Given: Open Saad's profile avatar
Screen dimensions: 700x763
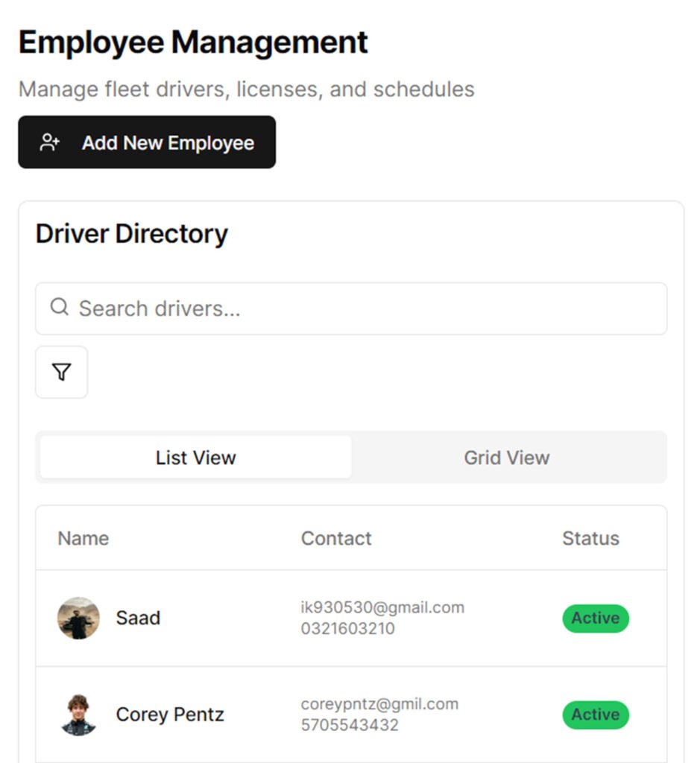Looking at the screenshot, I should [78, 618].
